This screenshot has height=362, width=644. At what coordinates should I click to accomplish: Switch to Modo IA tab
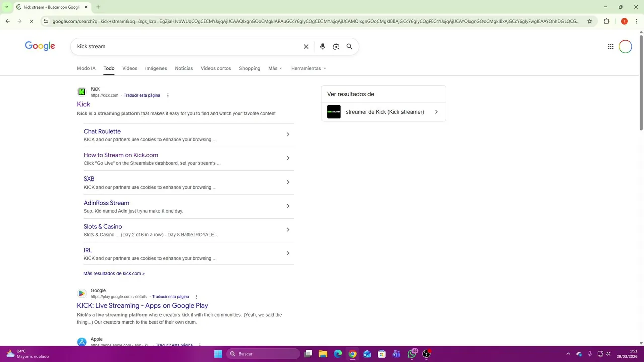pos(86,68)
